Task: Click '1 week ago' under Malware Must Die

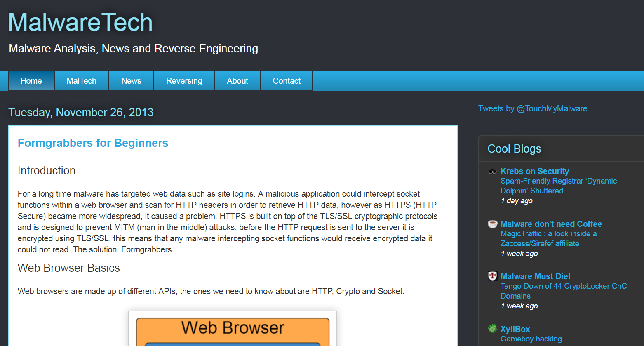Action: pos(519,306)
